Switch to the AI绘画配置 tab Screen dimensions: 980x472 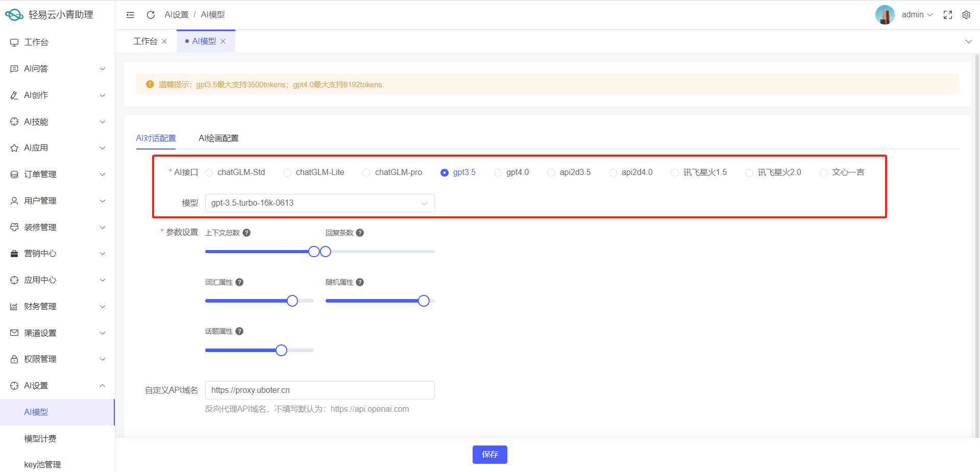tap(218, 138)
